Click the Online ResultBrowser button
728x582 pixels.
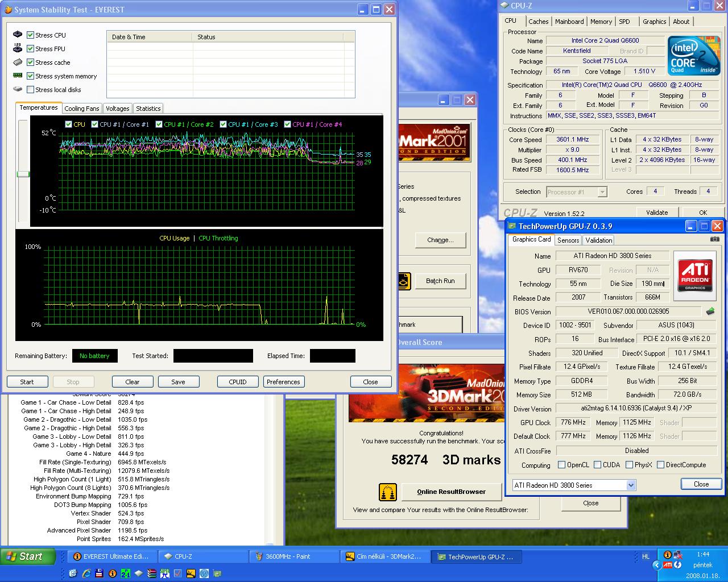[x=452, y=492]
